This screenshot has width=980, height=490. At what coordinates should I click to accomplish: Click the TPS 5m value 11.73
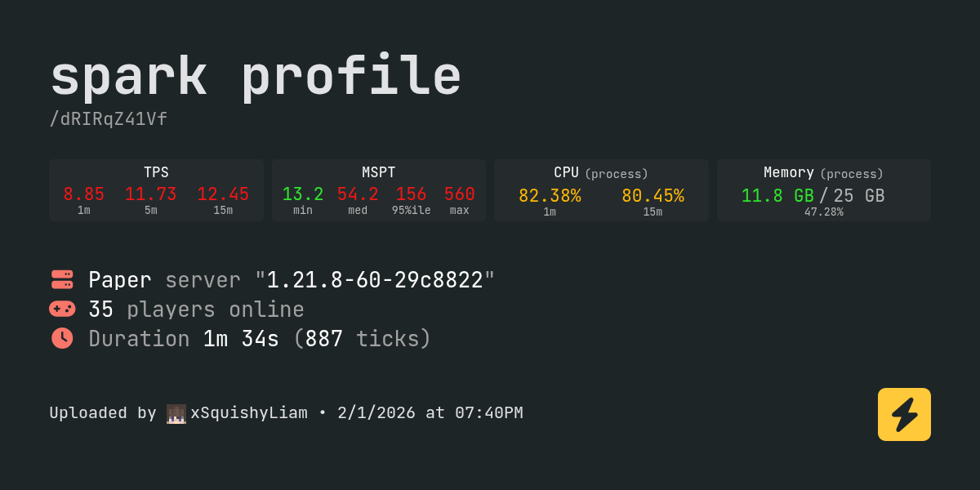[x=151, y=194]
